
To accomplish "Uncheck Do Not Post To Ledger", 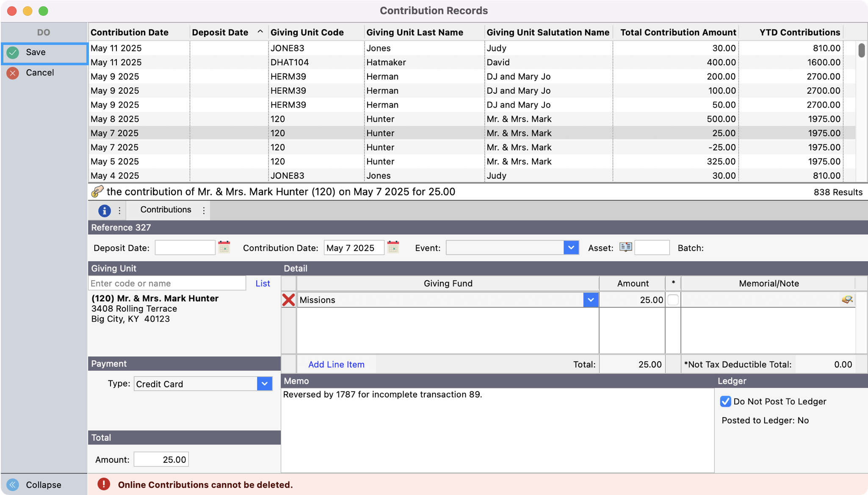I will tap(725, 401).
